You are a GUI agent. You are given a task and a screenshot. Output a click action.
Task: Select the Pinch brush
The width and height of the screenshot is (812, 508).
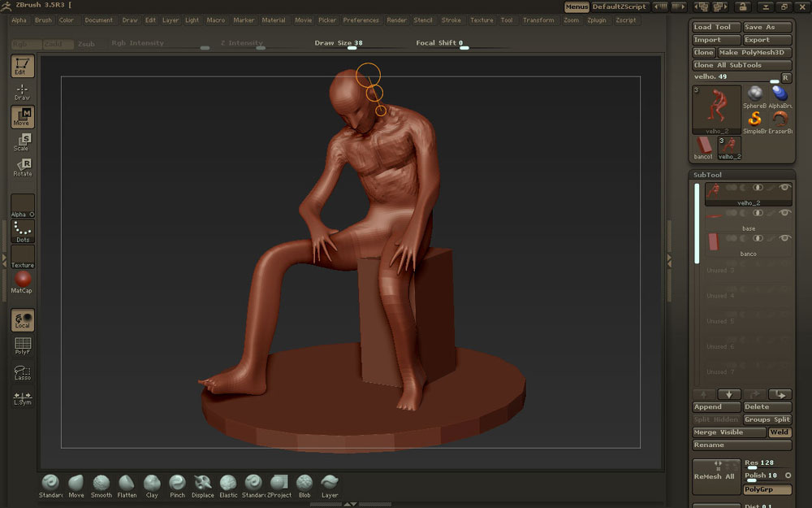coord(177,484)
